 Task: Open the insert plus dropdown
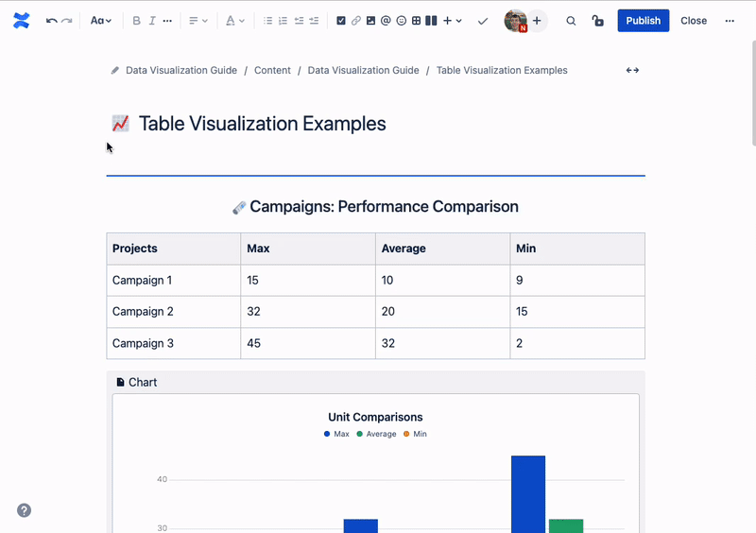(453, 21)
